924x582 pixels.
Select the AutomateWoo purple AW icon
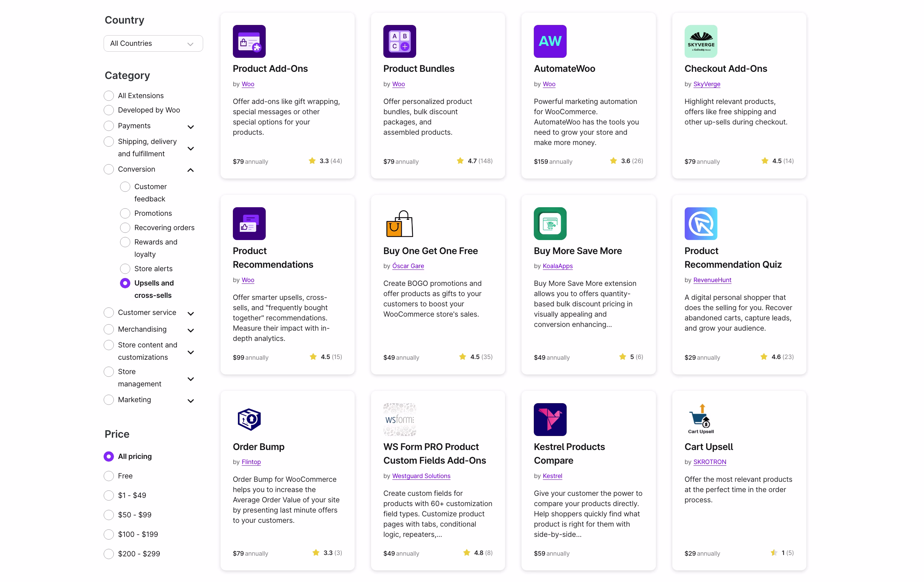550,41
